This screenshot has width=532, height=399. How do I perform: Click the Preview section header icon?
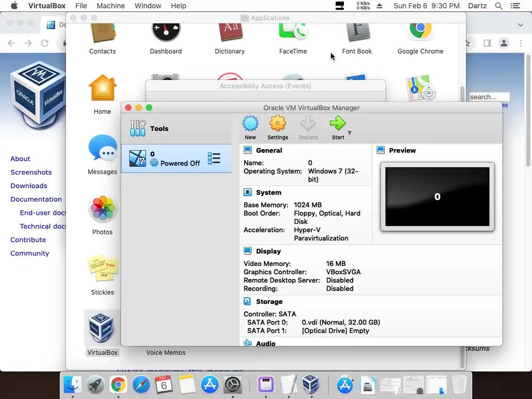381,150
